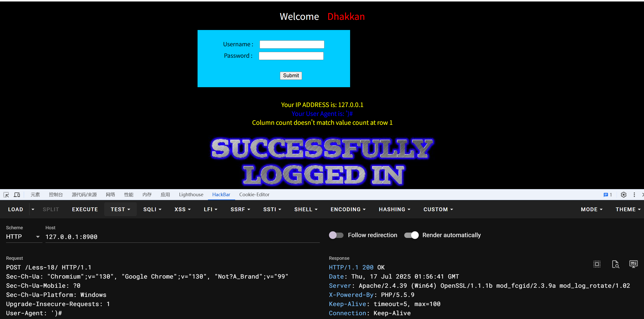644x319 pixels.
Task: Click the search-in-response document icon
Action: [x=615, y=264]
